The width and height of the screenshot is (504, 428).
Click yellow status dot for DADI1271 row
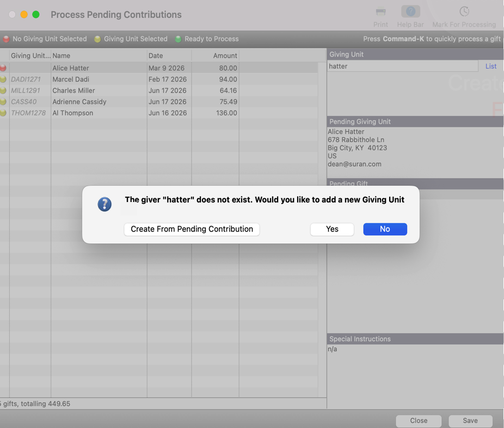click(3, 79)
